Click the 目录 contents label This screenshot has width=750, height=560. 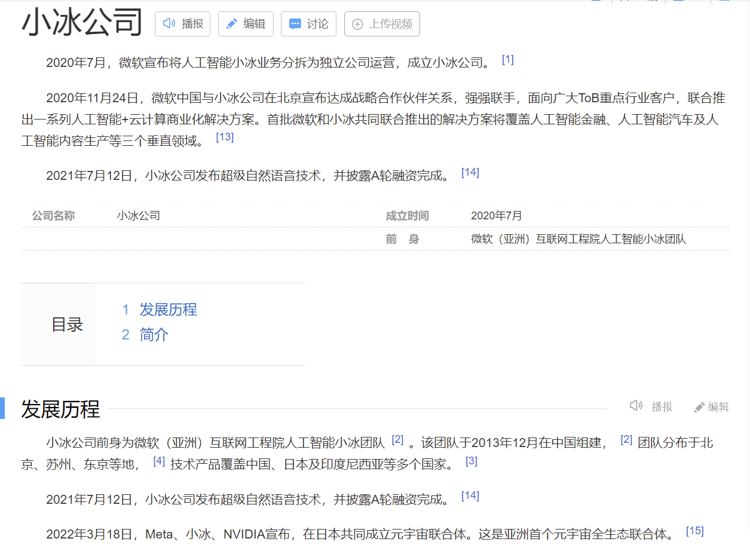pyautogui.click(x=67, y=325)
